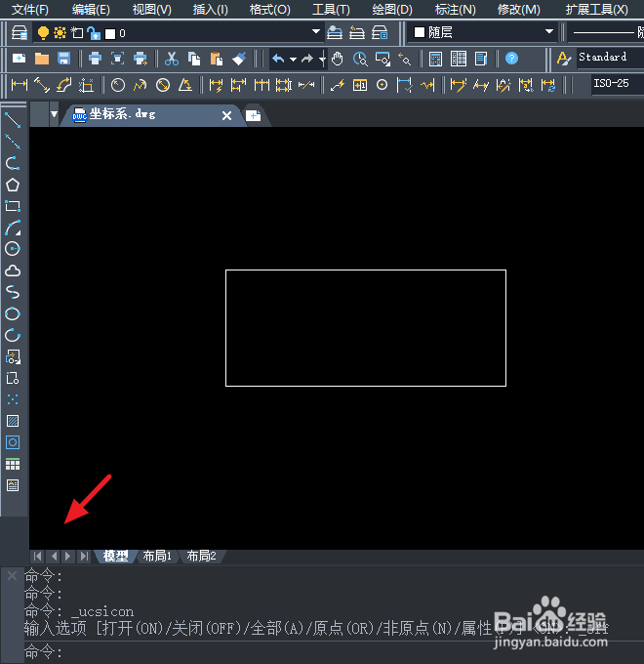Click the 随层 white color square
Viewport: 644px width, 664px height.
click(x=420, y=32)
